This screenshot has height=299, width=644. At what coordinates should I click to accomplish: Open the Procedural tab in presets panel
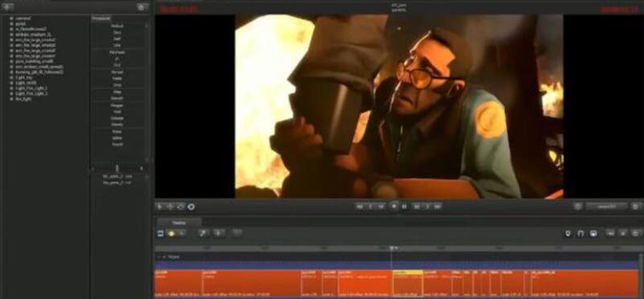101,18
